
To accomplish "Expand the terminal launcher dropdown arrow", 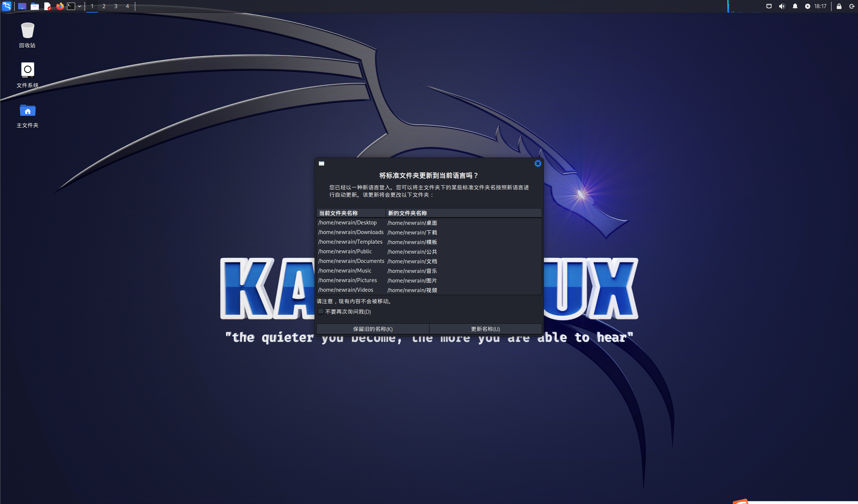I will click(x=80, y=6).
